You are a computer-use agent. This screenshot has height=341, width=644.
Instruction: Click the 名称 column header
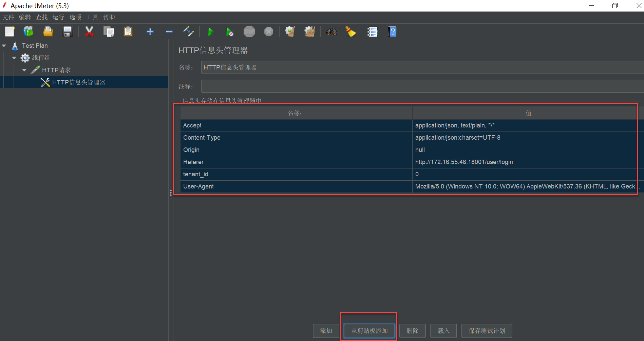click(296, 113)
